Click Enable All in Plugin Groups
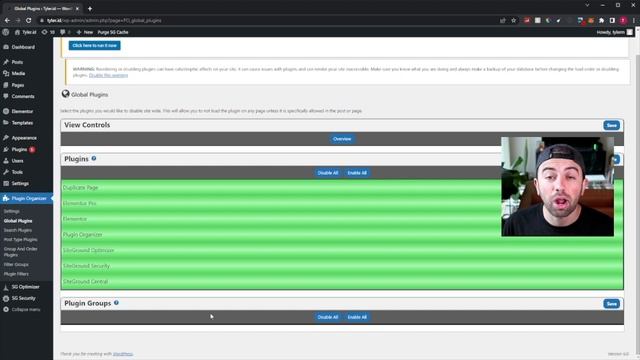640x360 pixels. 357,317
